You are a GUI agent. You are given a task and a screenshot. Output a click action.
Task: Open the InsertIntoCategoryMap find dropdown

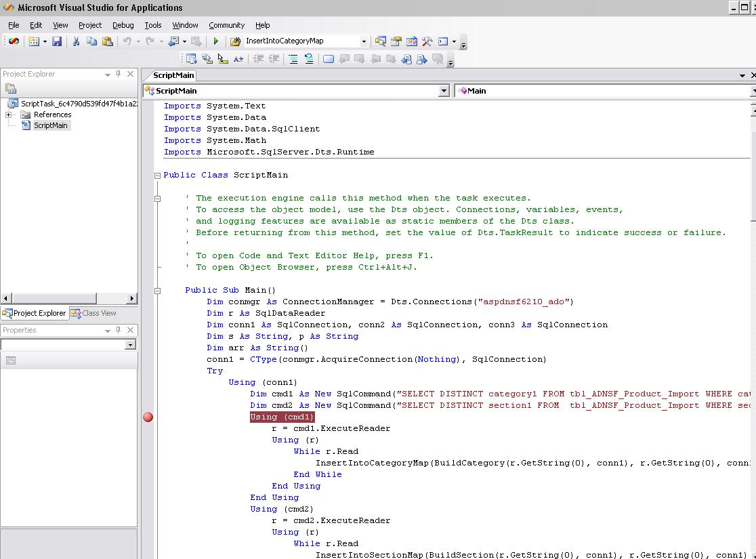click(x=363, y=41)
